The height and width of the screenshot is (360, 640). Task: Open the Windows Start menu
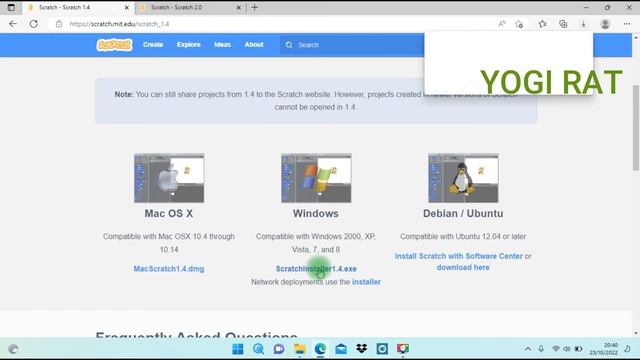(x=238, y=349)
